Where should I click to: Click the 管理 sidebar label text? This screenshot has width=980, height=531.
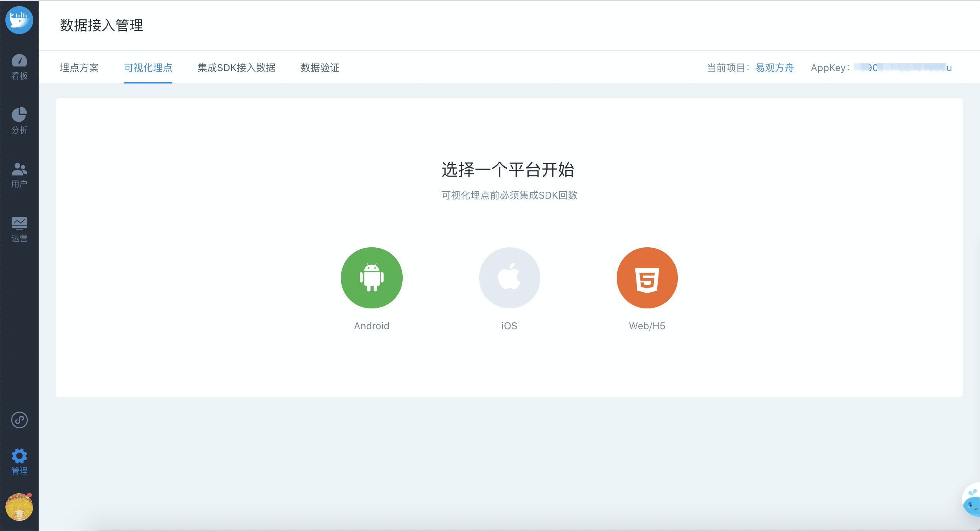pyautogui.click(x=19, y=471)
